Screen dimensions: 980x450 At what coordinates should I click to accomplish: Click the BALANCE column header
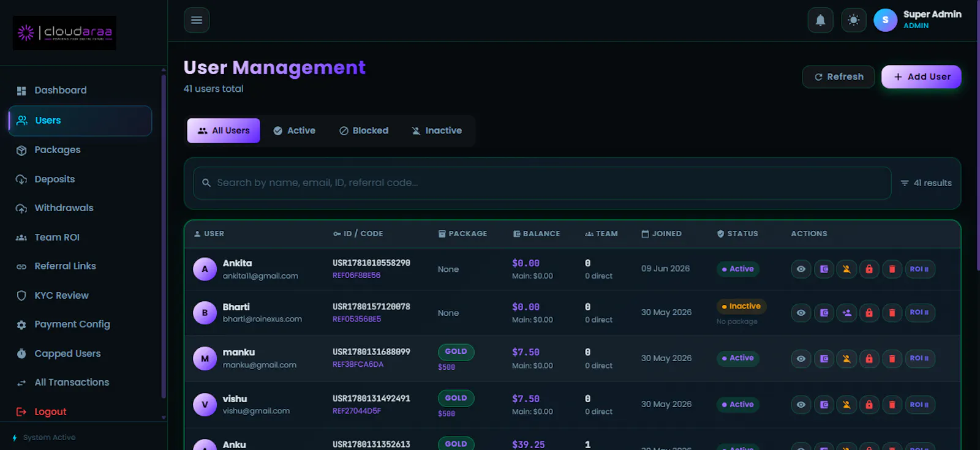pyautogui.click(x=537, y=234)
